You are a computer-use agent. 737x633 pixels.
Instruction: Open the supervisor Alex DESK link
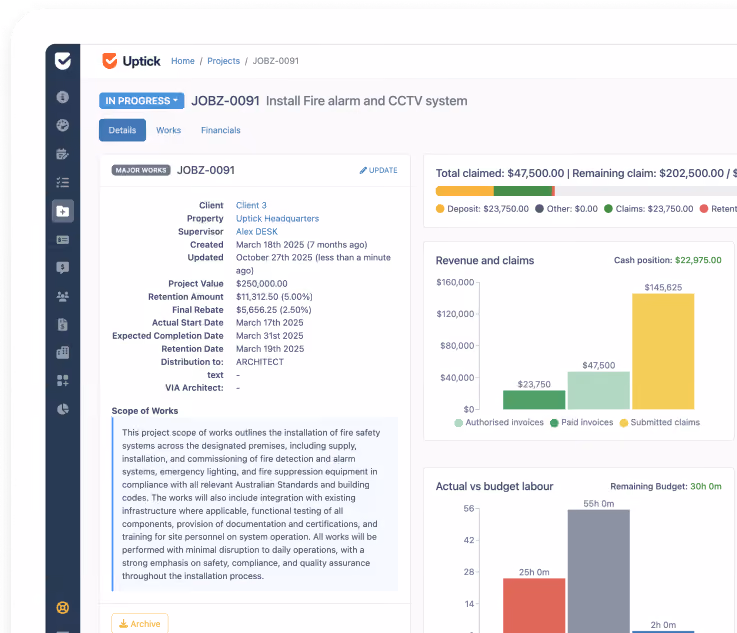pyautogui.click(x=257, y=232)
